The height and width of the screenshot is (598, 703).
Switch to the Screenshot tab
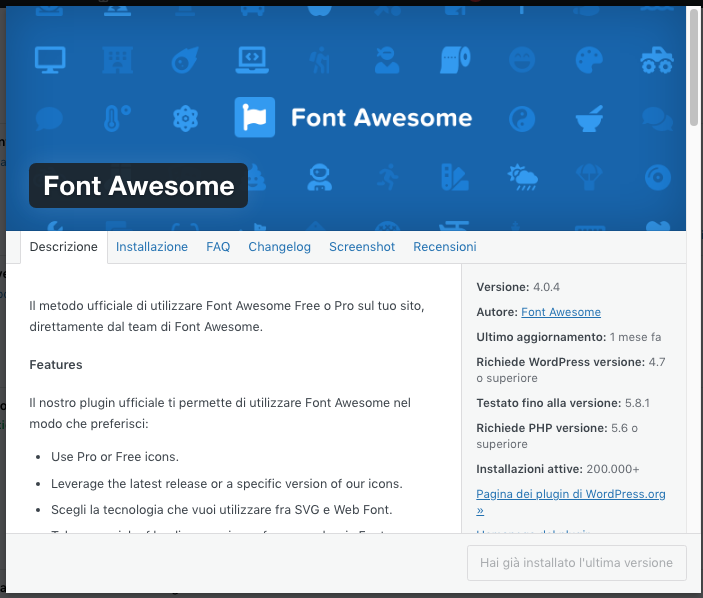pyautogui.click(x=362, y=247)
